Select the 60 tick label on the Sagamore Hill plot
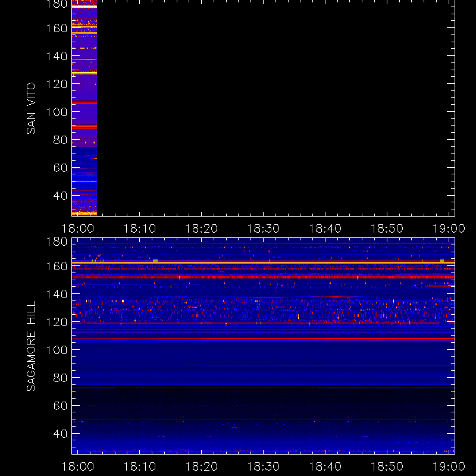 pyautogui.click(x=60, y=406)
